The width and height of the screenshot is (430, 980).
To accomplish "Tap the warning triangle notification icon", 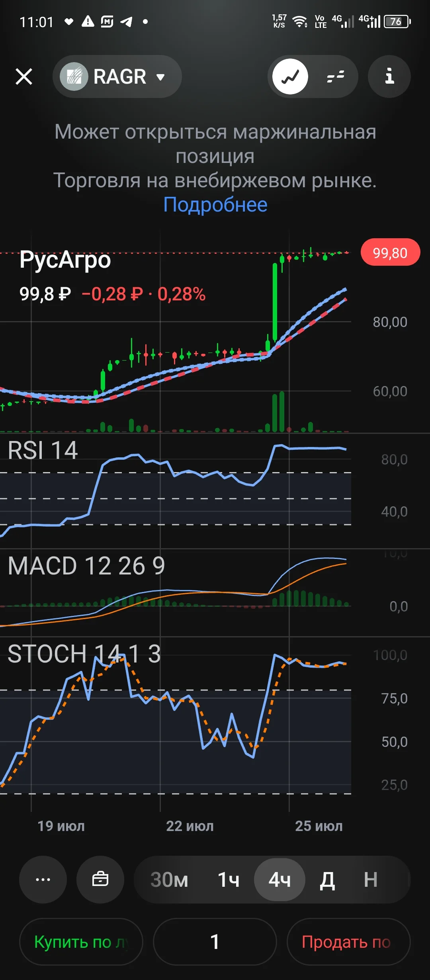I will [88, 21].
